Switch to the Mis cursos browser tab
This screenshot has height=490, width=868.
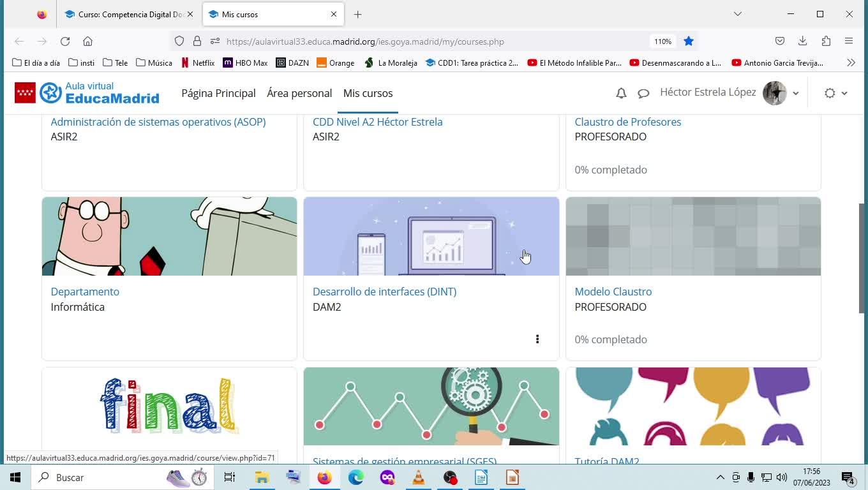273,14
